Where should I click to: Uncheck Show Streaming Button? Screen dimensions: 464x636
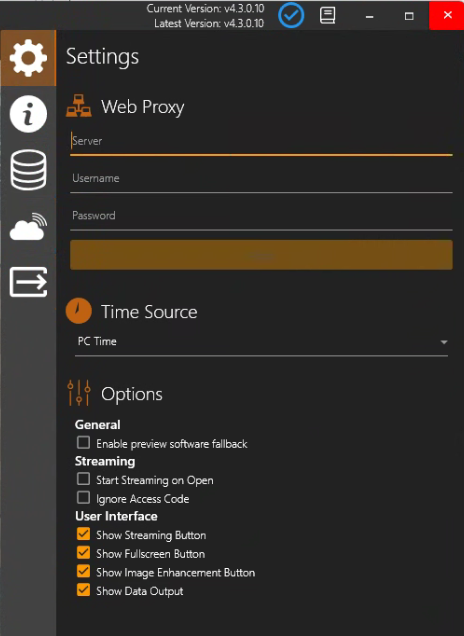point(84,534)
